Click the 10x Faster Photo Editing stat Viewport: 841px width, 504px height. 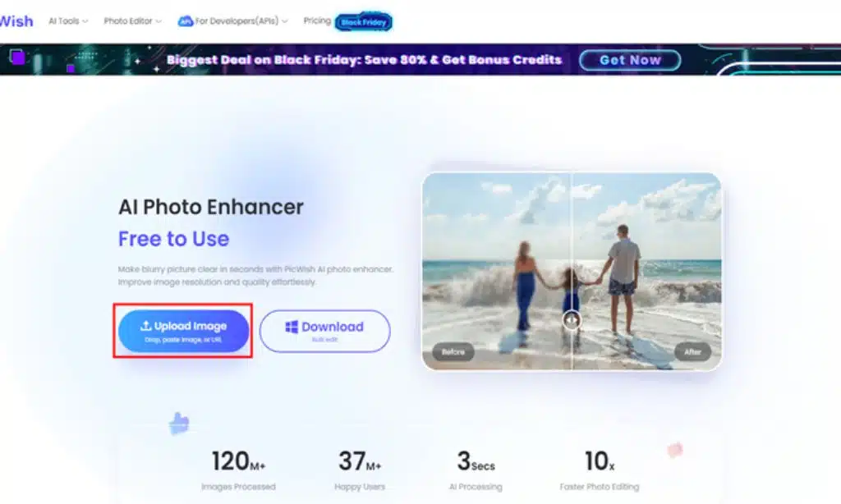[599, 470]
